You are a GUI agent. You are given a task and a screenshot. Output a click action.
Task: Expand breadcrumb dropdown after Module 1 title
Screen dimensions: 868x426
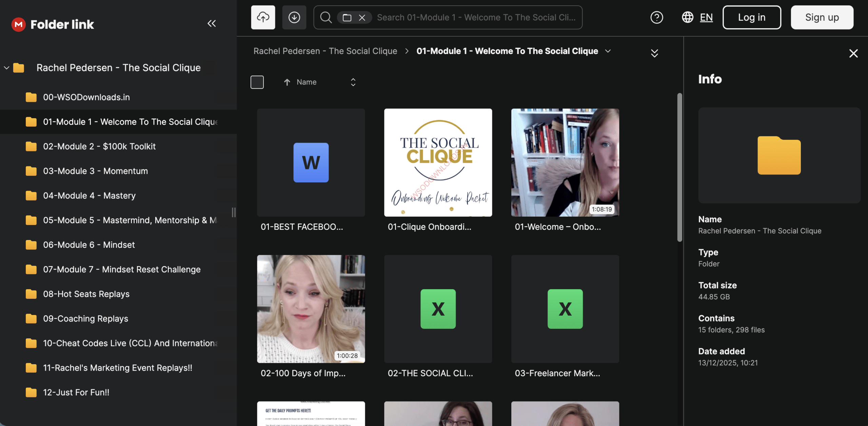coord(608,51)
